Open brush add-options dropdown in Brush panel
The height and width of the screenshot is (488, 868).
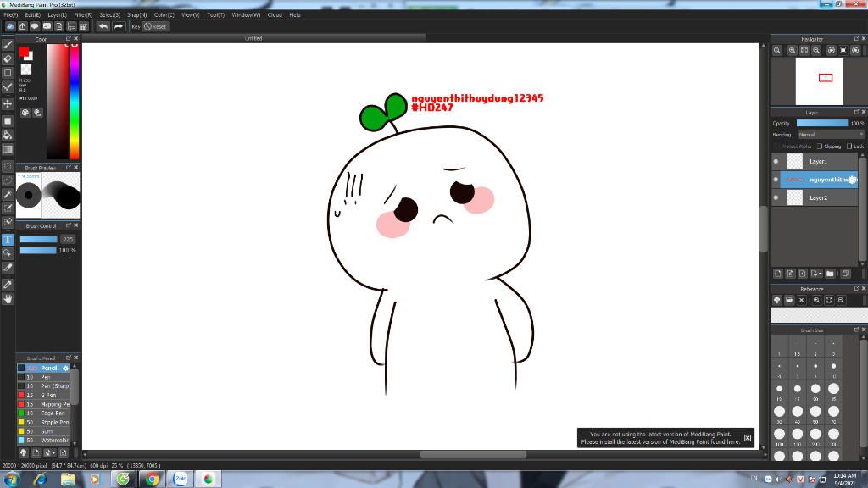point(48,452)
